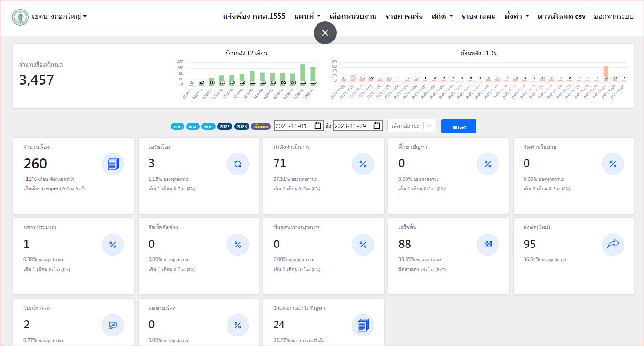Click เกิน 1 เดือน link on รอรับเรื่อง card
This screenshot has height=346, width=644.
click(160, 189)
